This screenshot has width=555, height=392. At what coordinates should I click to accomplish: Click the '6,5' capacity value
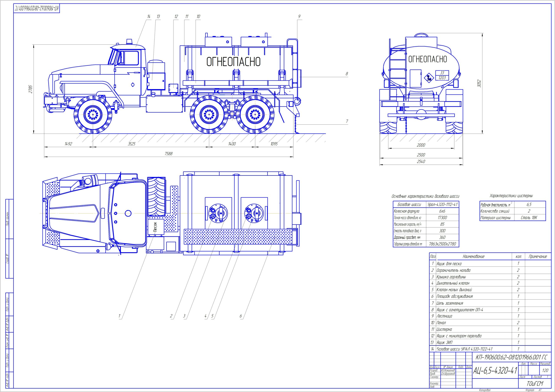529,205
